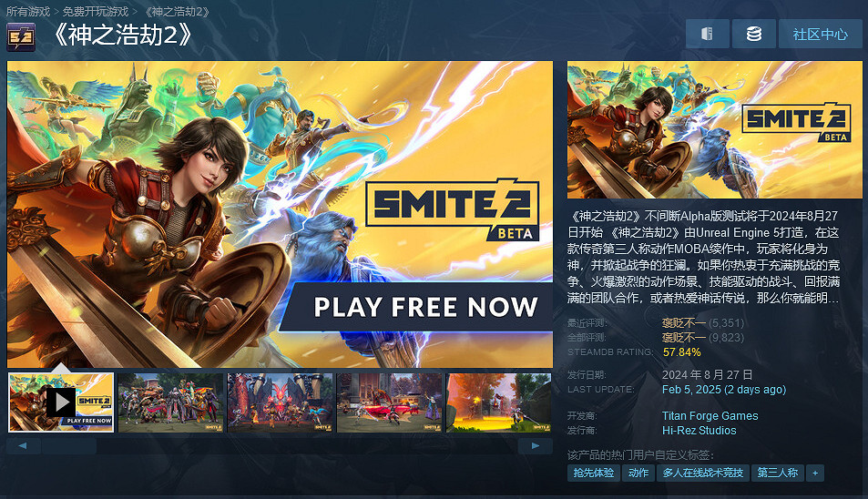This screenshot has width=868, height=499.
Task: Play the trailer video thumbnail
Action: coord(61,402)
